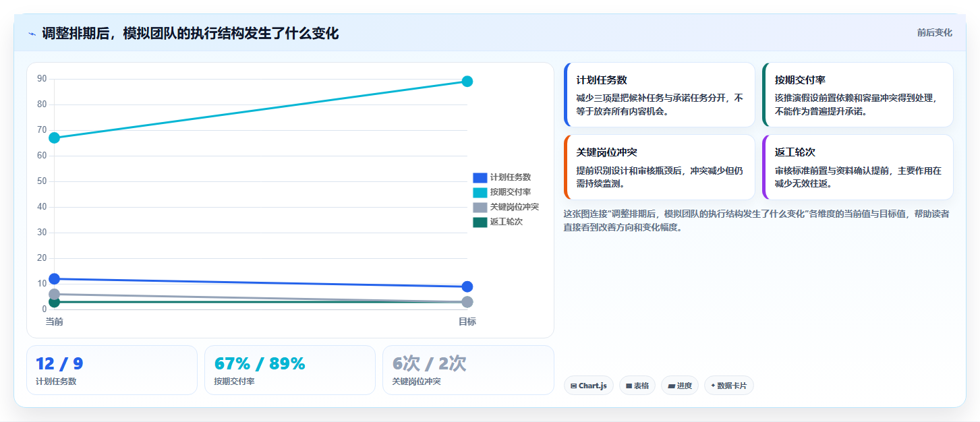Viewport: 980px width, 422px height.
Task: Click the 67% / 89% stat value
Action: [260, 364]
